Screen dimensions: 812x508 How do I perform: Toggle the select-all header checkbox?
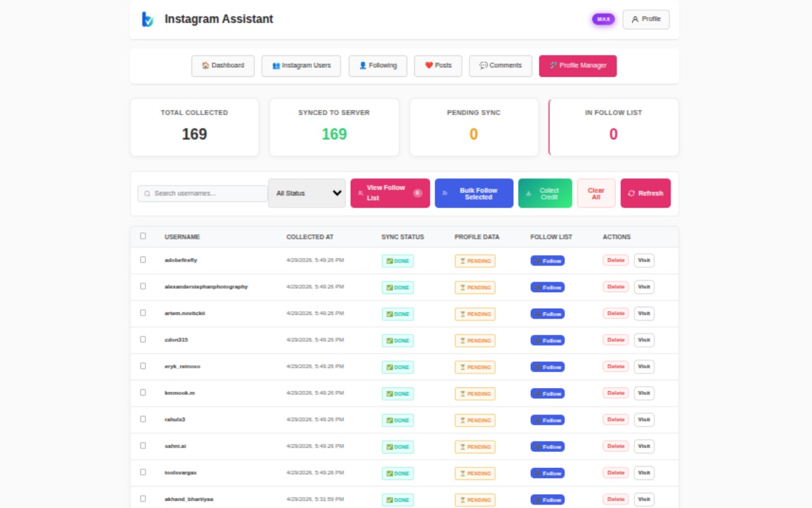[143, 236]
